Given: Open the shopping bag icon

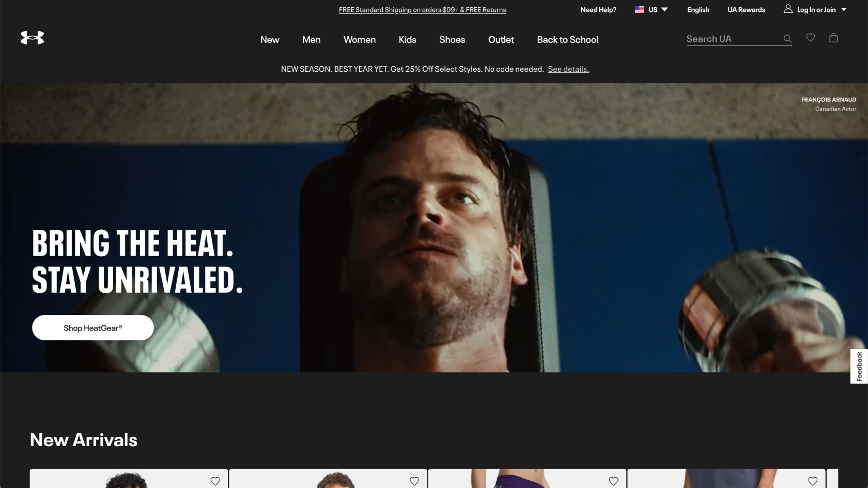Looking at the screenshot, I should [x=833, y=38].
